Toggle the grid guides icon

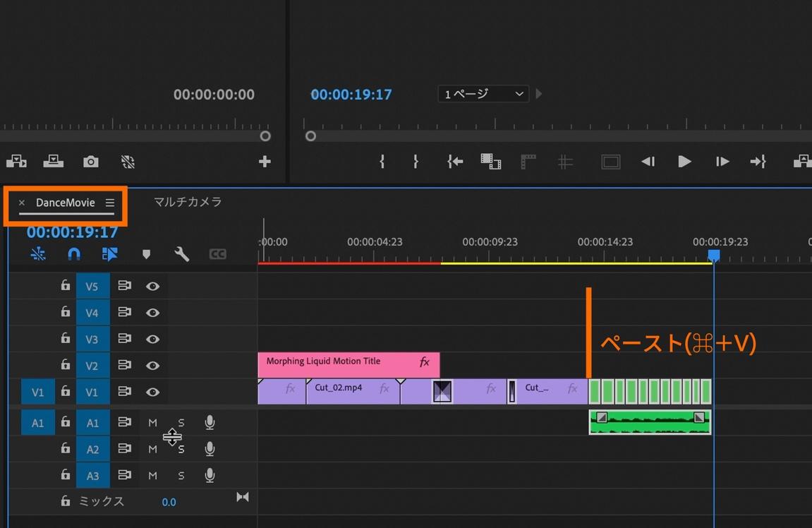[x=565, y=162]
